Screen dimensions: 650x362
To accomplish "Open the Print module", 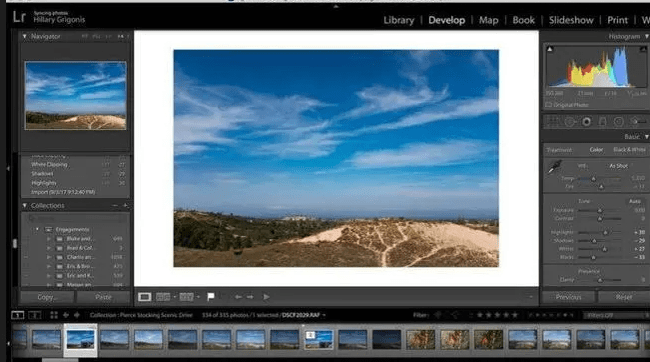I will (x=617, y=20).
